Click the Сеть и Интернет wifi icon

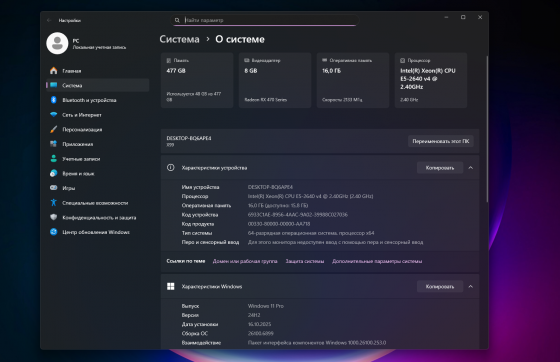coord(54,115)
